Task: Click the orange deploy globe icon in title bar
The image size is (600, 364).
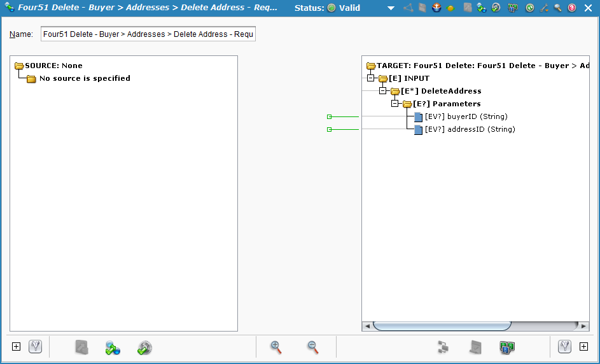Action: coord(436,8)
